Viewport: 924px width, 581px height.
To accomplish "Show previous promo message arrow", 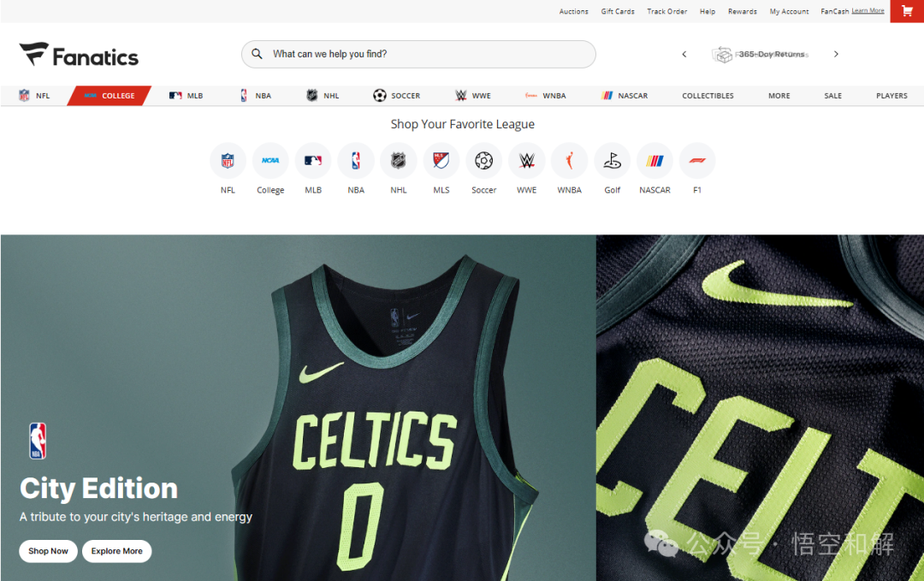I will click(684, 54).
